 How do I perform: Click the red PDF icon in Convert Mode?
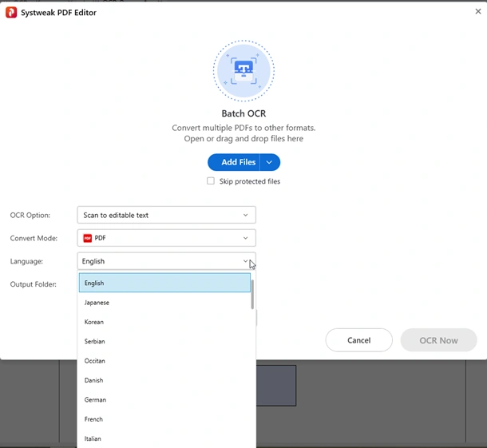pos(88,238)
